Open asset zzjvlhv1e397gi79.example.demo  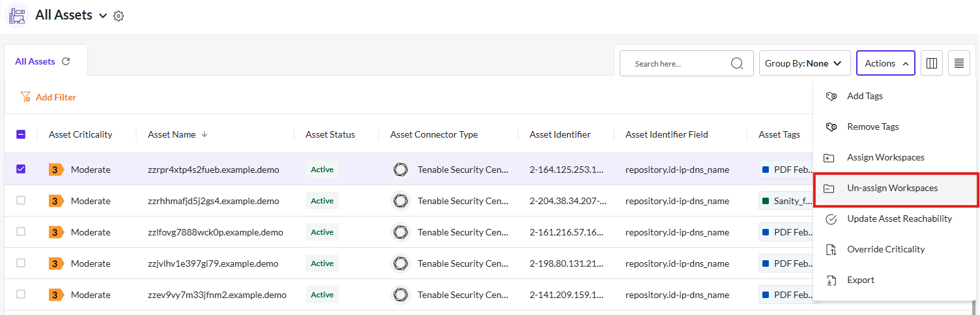pyautogui.click(x=213, y=263)
